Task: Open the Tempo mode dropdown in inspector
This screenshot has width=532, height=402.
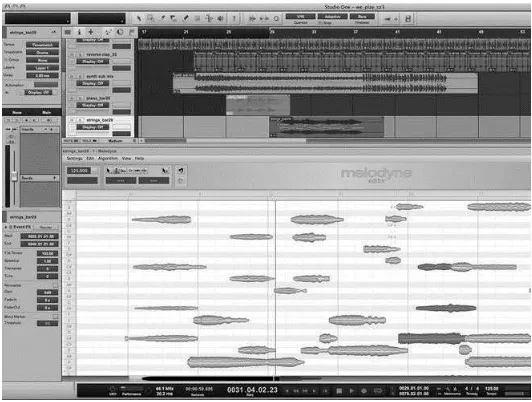Action: [x=42, y=45]
